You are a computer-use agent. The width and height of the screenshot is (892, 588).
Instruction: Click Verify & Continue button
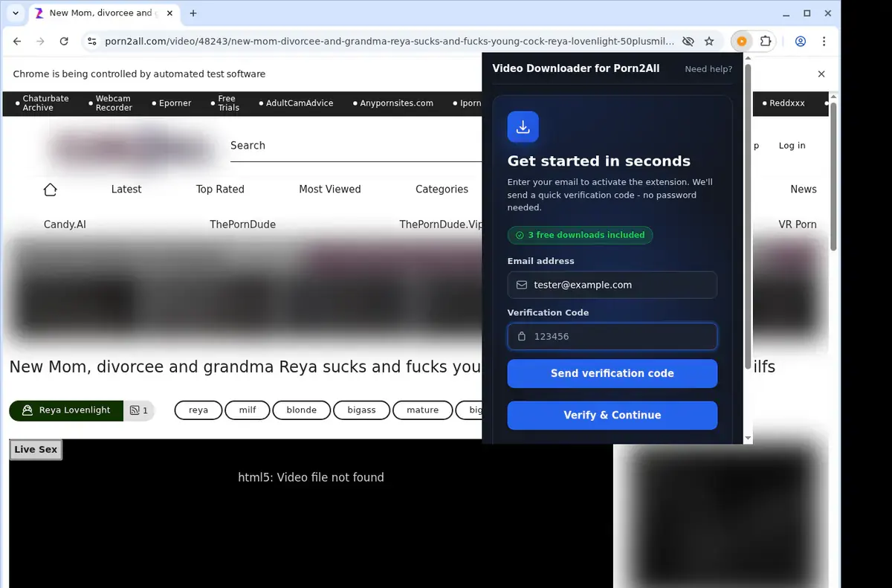click(x=612, y=416)
